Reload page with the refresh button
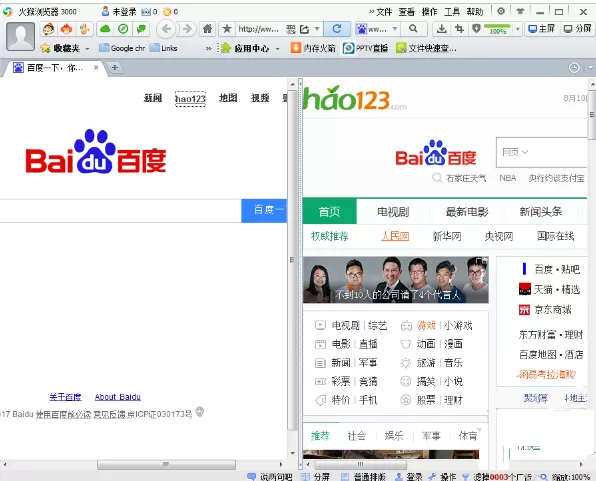This screenshot has height=481, width=596. coord(337,29)
